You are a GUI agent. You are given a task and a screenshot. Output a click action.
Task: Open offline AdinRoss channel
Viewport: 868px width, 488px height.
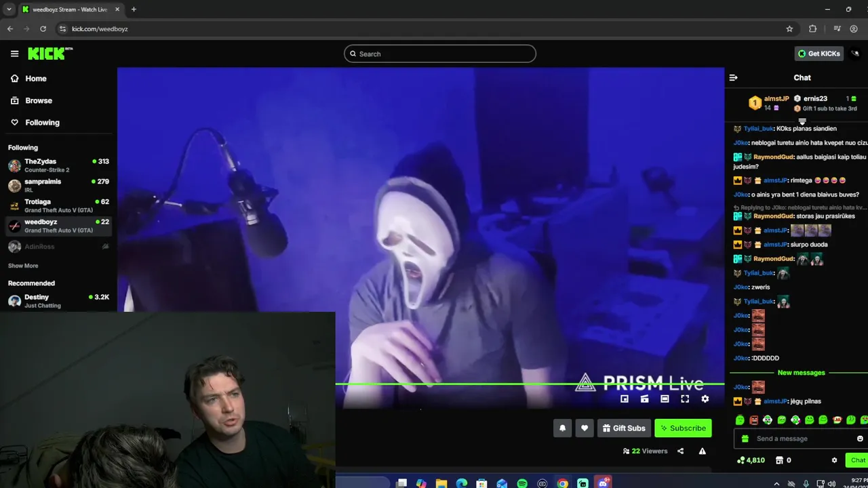click(x=58, y=247)
